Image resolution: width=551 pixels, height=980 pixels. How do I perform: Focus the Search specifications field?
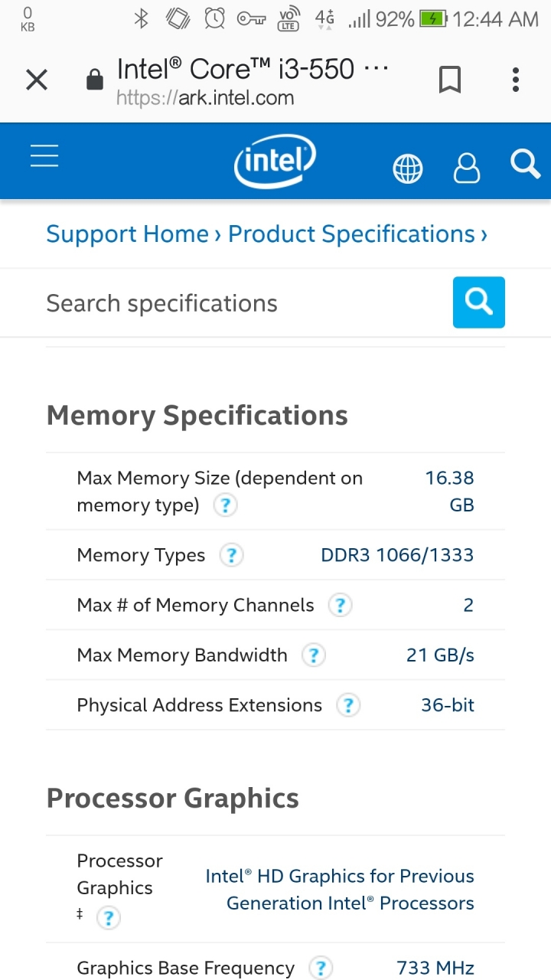(x=245, y=303)
